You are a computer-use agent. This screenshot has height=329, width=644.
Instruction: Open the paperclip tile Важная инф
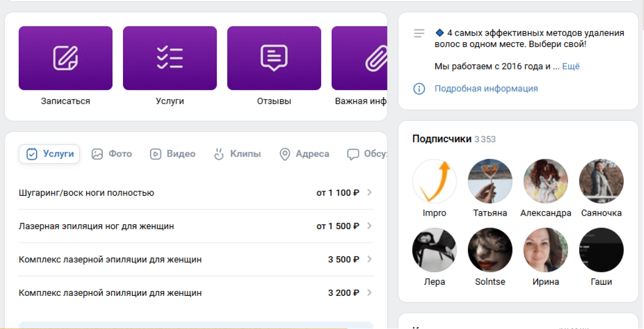point(359,58)
